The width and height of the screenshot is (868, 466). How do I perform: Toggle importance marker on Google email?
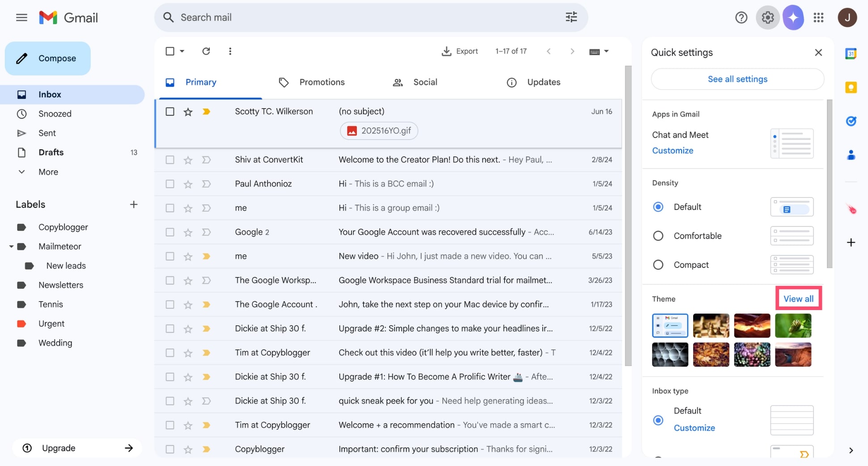206,232
